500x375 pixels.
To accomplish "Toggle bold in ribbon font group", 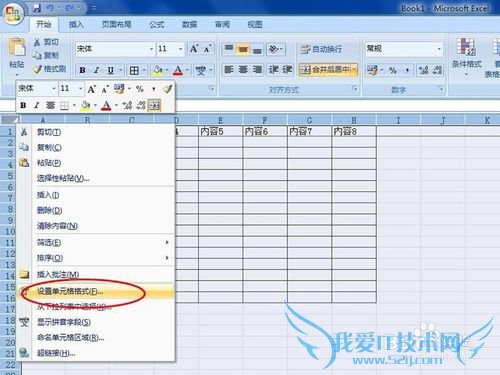I will (x=82, y=70).
